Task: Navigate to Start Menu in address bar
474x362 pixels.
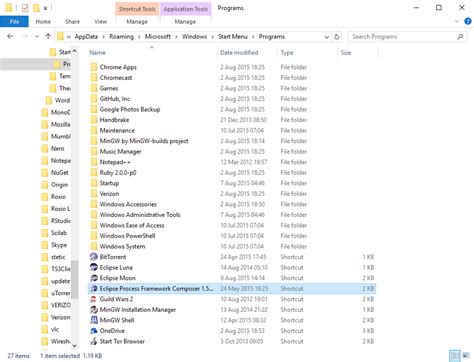Action: pyautogui.click(x=233, y=37)
